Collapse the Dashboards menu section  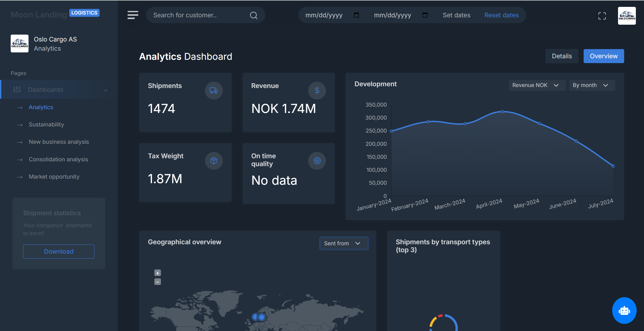pos(106,90)
